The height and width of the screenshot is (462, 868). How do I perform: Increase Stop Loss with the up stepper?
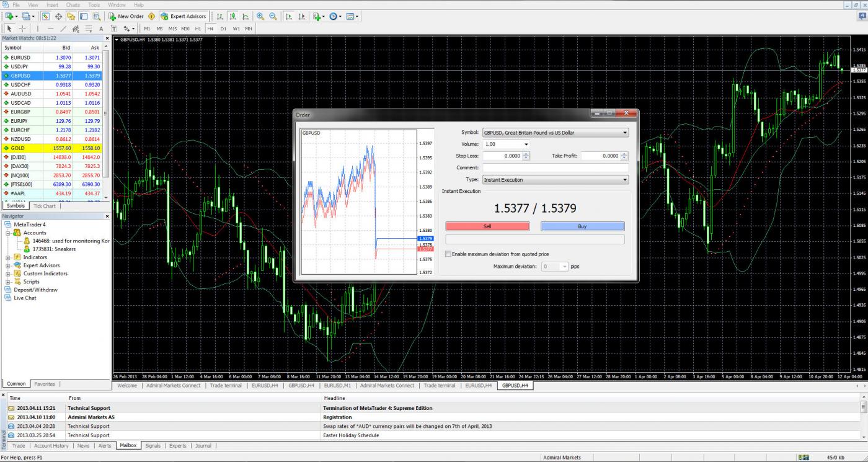pos(526,153)
